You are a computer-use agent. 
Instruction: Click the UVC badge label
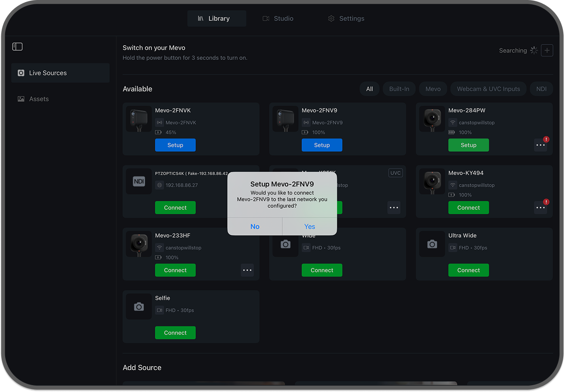pyautogui.click(x=396, y=173)
